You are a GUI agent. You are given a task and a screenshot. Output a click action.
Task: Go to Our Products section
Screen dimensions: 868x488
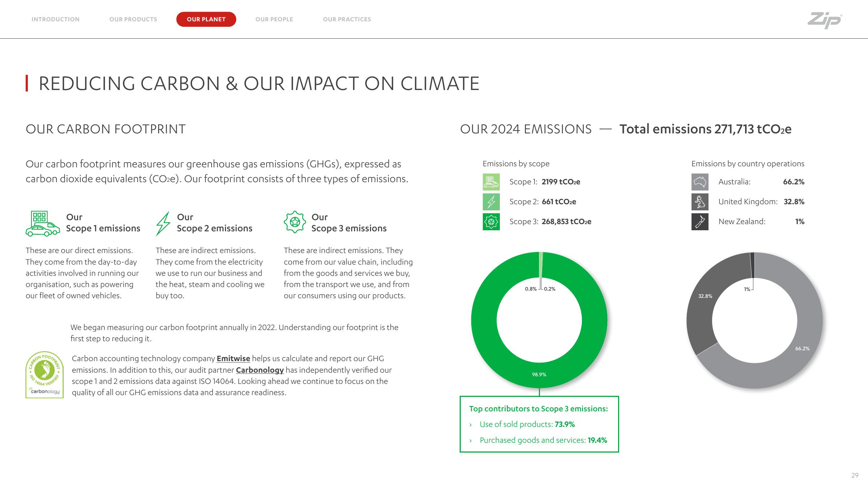133,19
